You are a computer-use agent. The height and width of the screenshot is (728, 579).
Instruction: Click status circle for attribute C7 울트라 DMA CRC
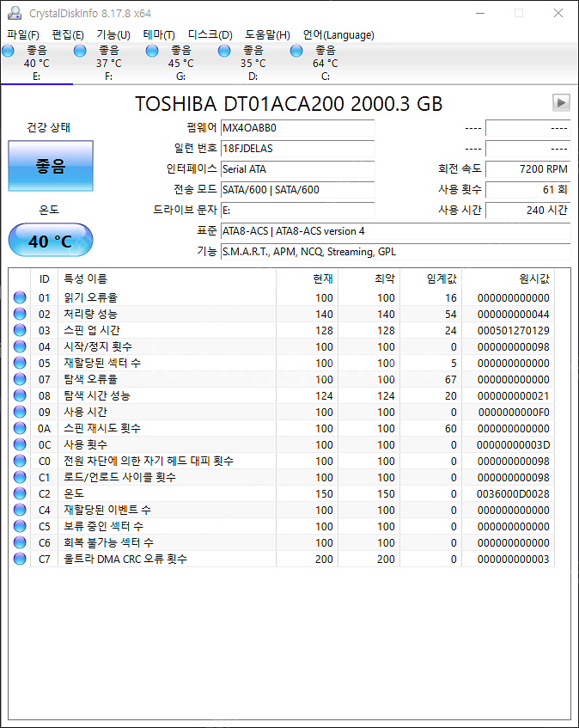pos(20,559)
